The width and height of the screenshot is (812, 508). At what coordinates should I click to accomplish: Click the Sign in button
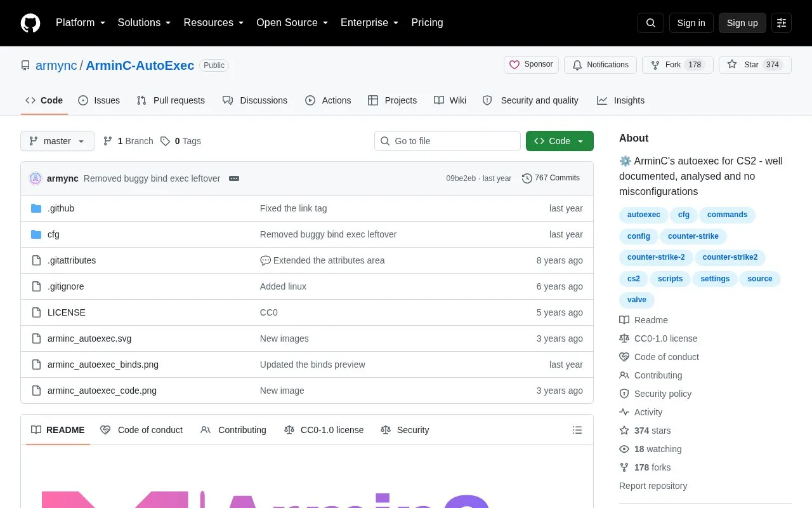tap(691, 23)
